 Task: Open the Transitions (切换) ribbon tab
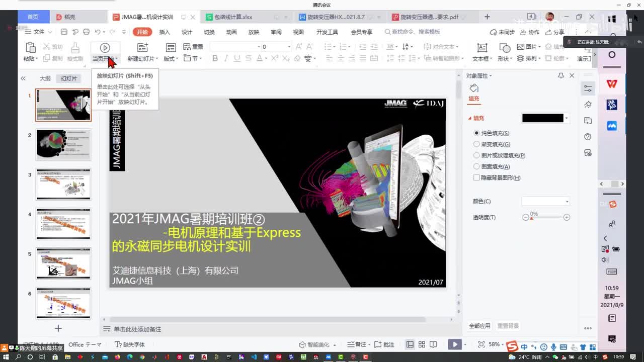209,32
